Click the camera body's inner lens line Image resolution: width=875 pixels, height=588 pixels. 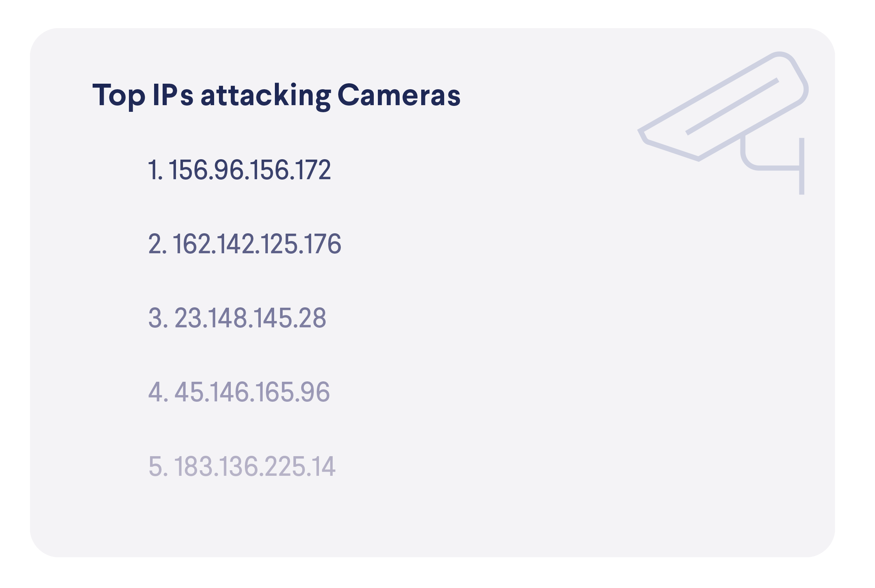point(732,107)
